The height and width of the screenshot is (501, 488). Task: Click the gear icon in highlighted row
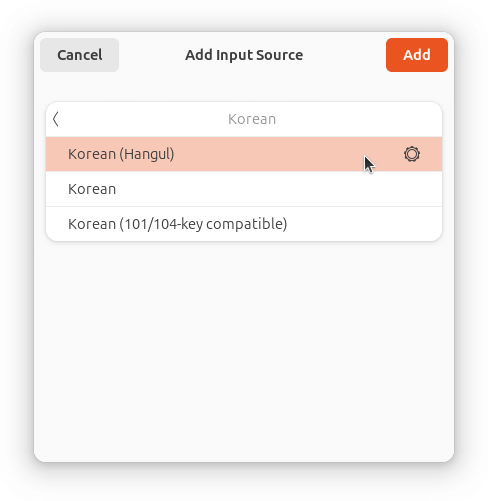pyautogui.click(x=412, y=154)
